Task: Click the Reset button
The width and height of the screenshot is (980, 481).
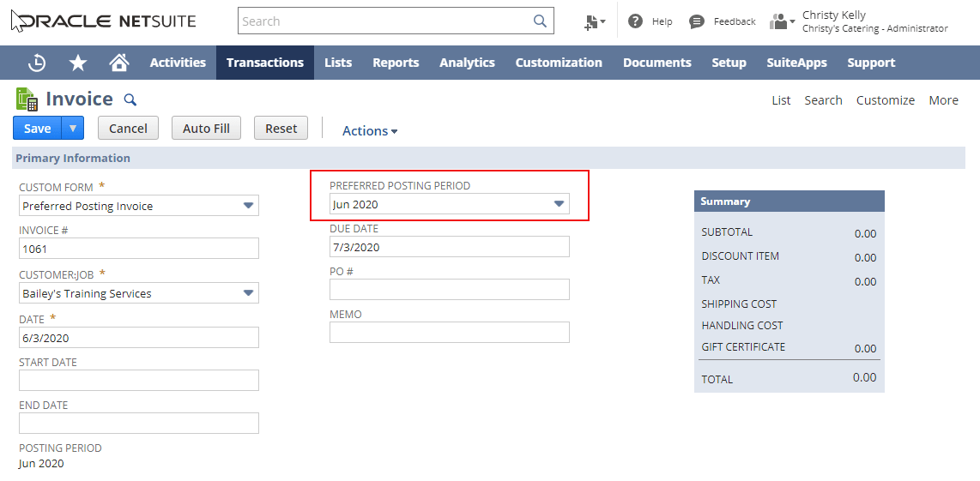Action: click(x=281, y=128)
